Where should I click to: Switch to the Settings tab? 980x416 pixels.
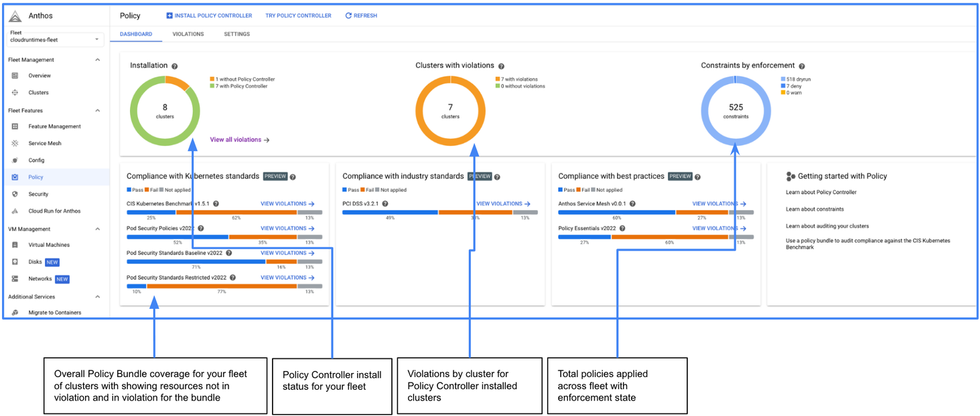[x=237, y=34]
